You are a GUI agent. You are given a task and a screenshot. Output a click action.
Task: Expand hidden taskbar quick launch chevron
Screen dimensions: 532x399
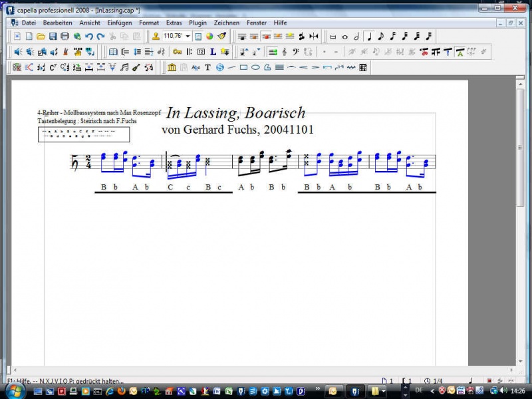point(317,389)
